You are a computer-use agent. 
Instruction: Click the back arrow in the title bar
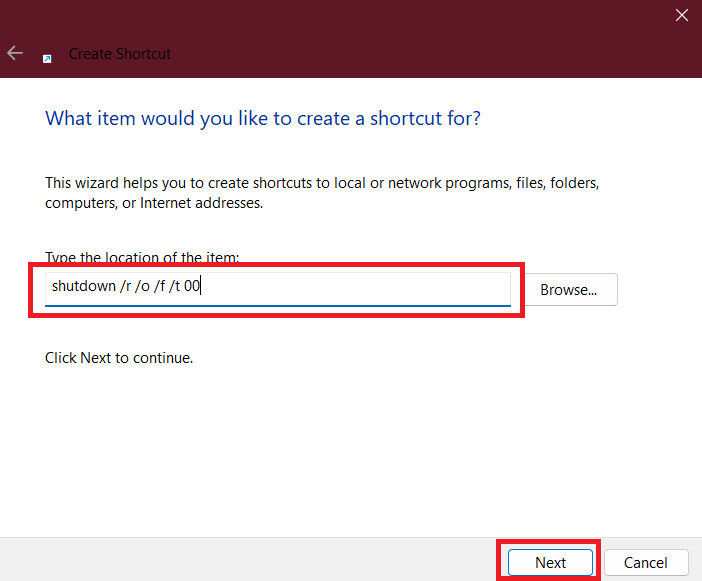15,53
